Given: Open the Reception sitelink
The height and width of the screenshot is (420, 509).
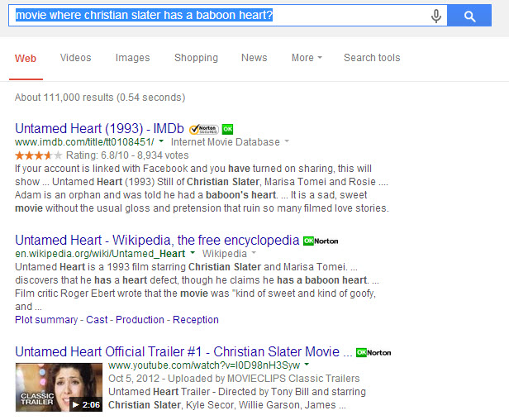Looking at the screenshot, I should [x=196, y=320].
